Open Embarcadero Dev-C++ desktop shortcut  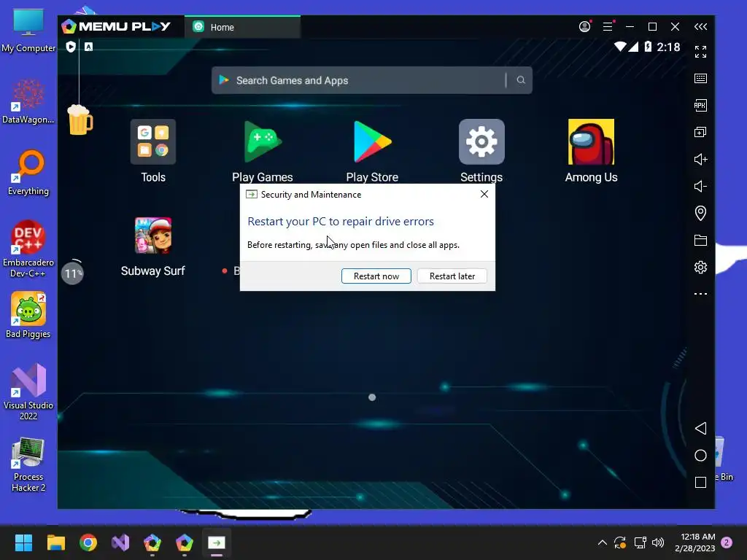pyautogui.click(x=28, y=249)
